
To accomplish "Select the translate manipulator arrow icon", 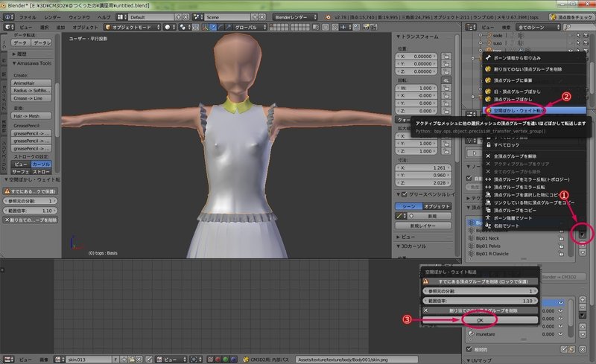I will pos(213,28).
